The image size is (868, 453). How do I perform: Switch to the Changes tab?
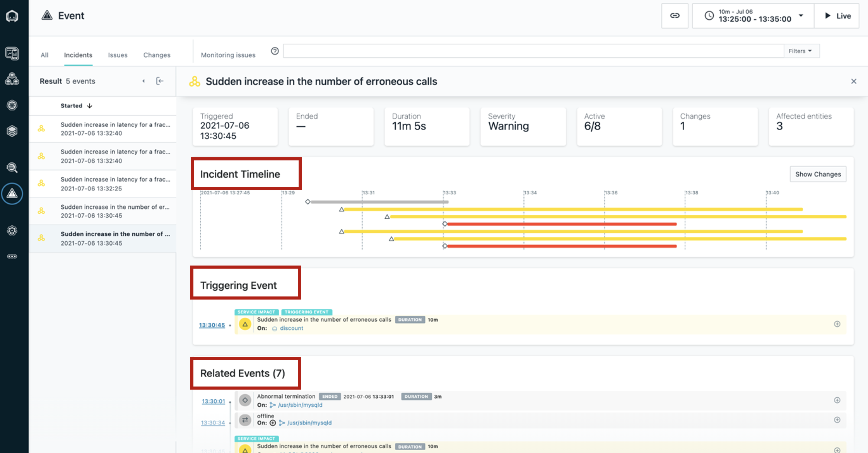tap(157, 55)
